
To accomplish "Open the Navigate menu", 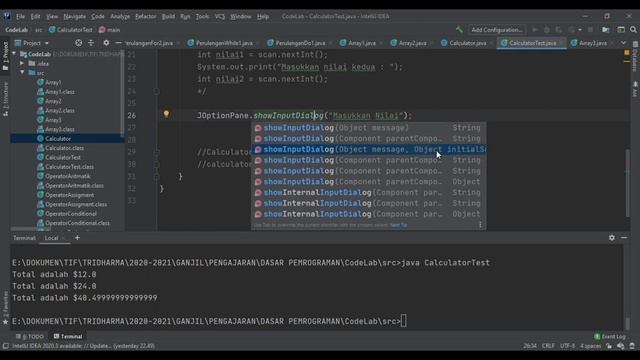I will click(x=74, y=16).
